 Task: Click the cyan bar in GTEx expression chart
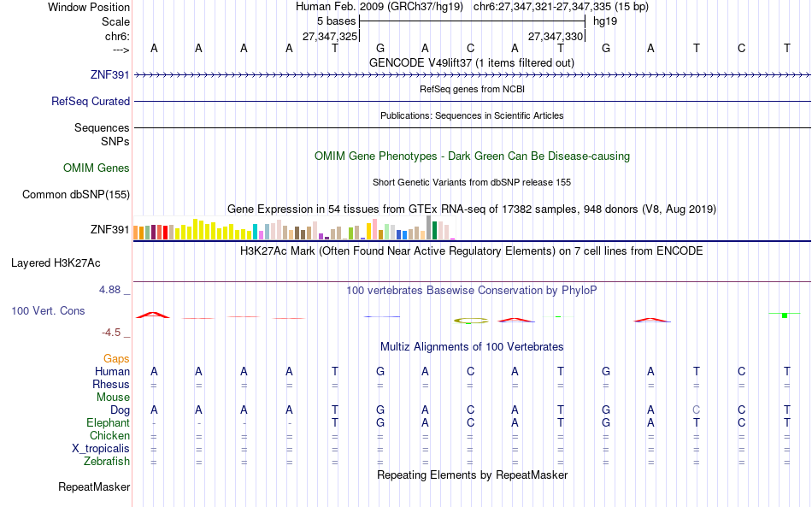pos(256,232)
